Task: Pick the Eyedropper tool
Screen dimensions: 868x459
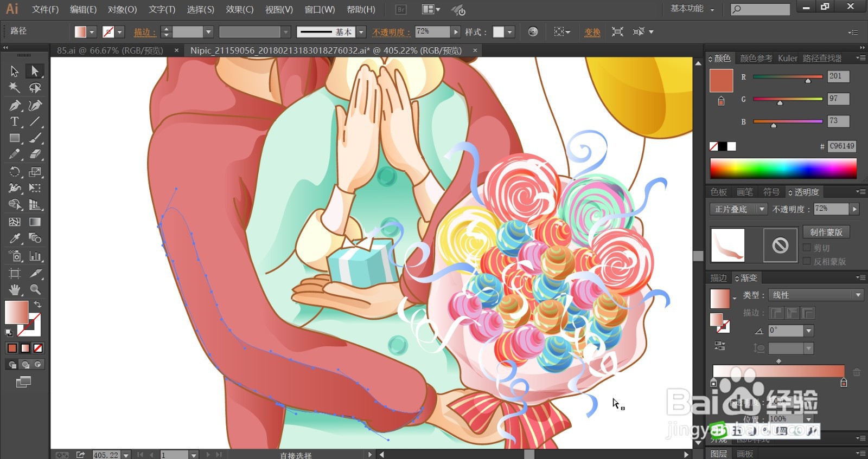Action: point(15,238)
